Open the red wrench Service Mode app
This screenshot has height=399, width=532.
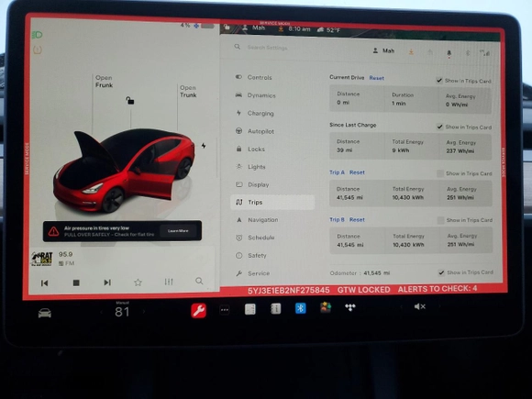pyautogui.click(x=198, y=310)
